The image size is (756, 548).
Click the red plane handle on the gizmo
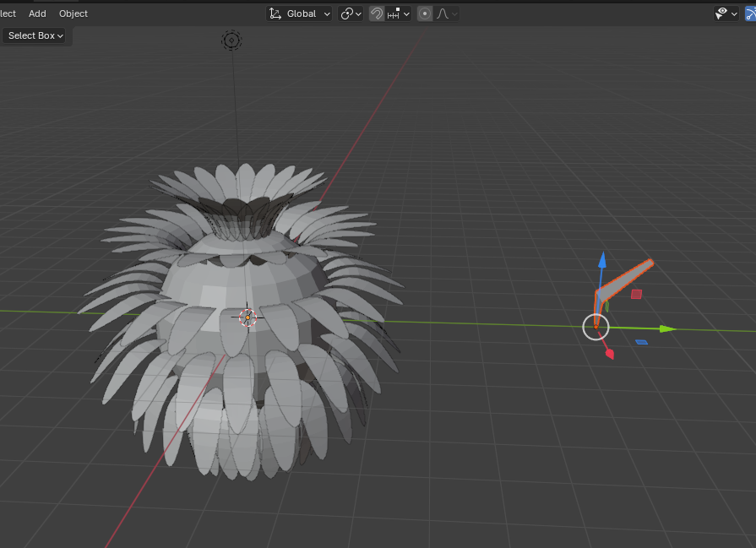point(636,294)
